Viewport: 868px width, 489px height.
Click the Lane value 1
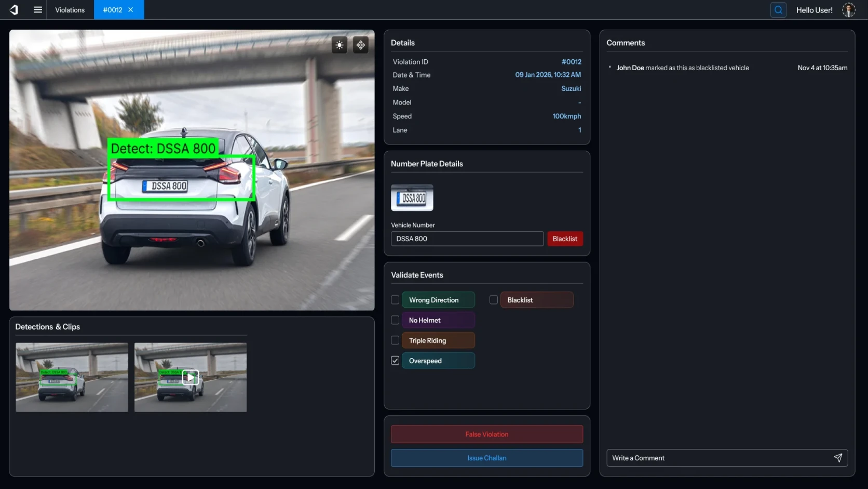click(580, 130)
